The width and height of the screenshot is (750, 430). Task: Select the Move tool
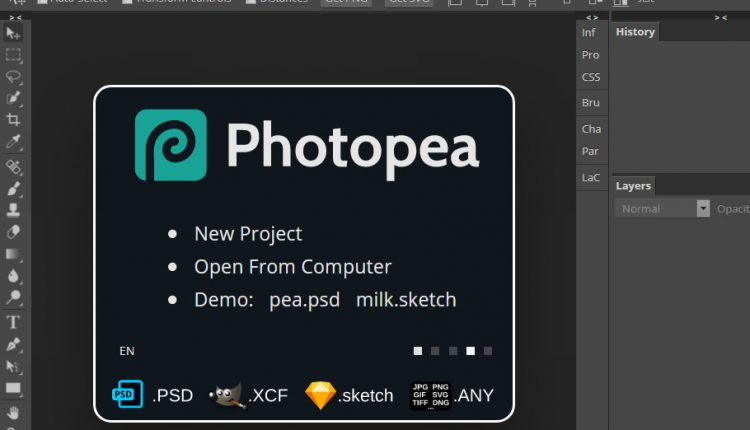coord(14,33)
